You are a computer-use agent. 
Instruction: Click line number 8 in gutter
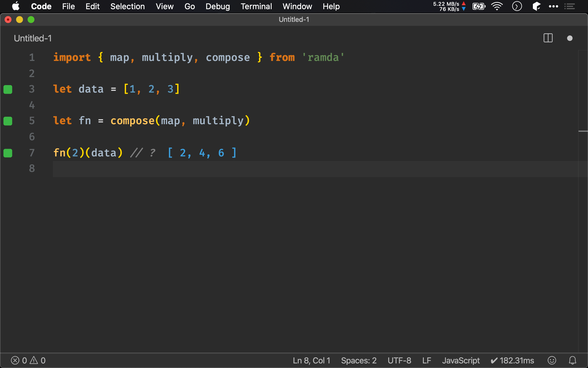tap(32, 168)
